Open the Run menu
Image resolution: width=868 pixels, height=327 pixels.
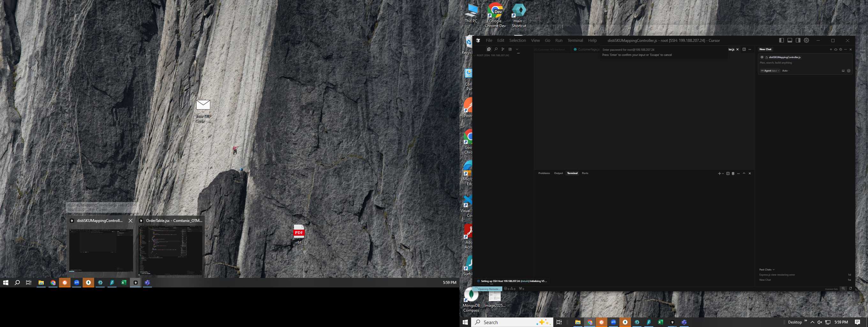pos(559,41)
